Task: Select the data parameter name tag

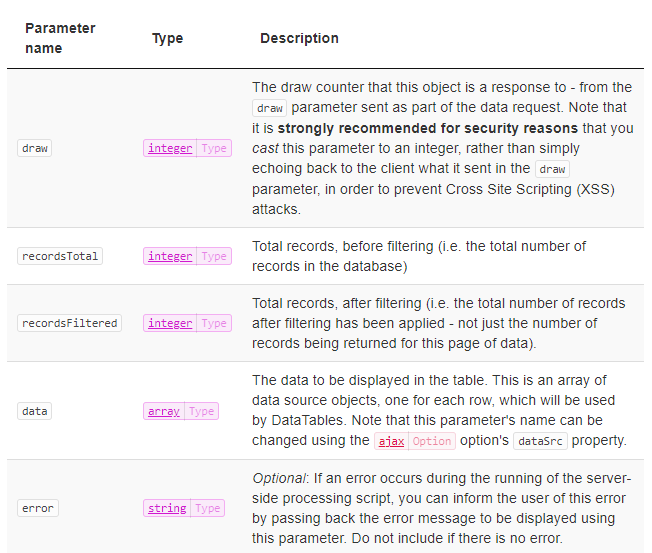Action: (x=35, y=412)
